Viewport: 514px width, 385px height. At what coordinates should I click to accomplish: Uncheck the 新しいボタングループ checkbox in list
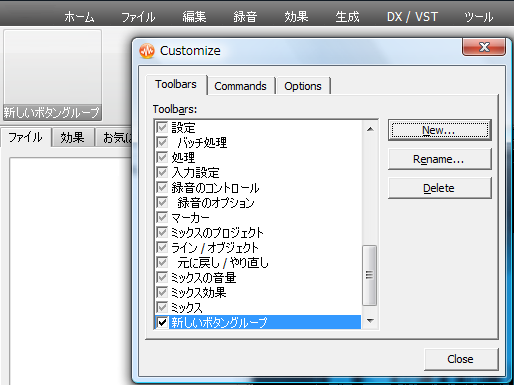[162, 322]
